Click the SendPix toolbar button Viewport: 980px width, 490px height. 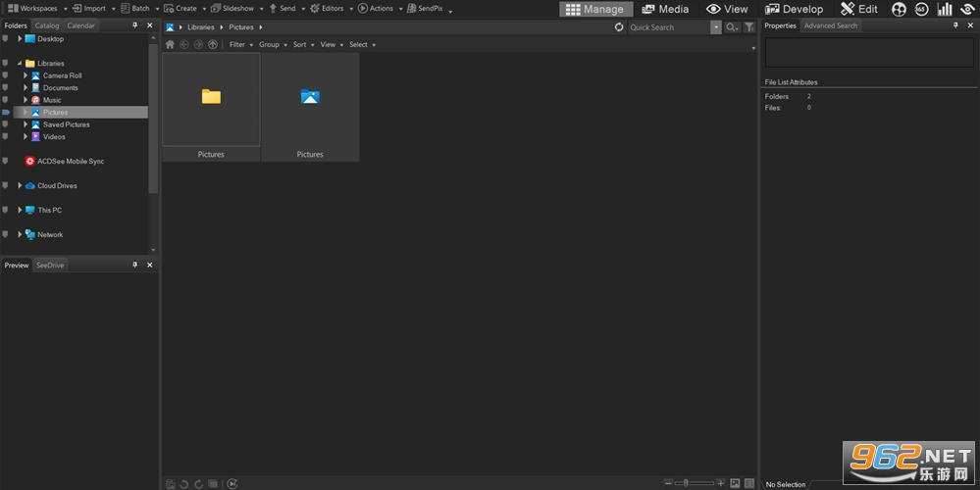(x=425, y=8)
